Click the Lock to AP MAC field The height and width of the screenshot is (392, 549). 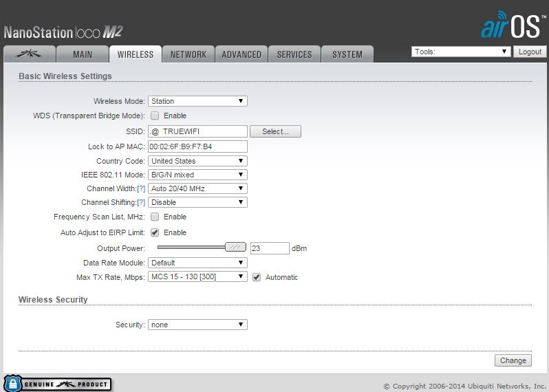tap(197, 146)
